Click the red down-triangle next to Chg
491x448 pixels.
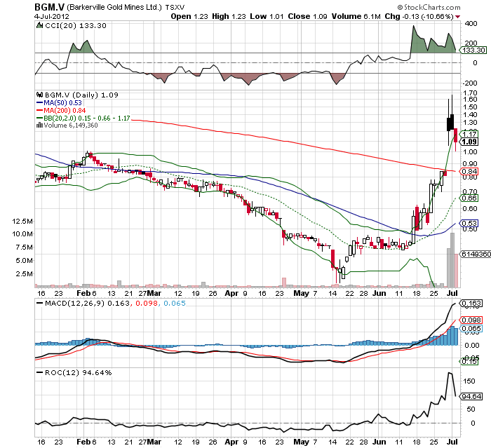(458, 17)
